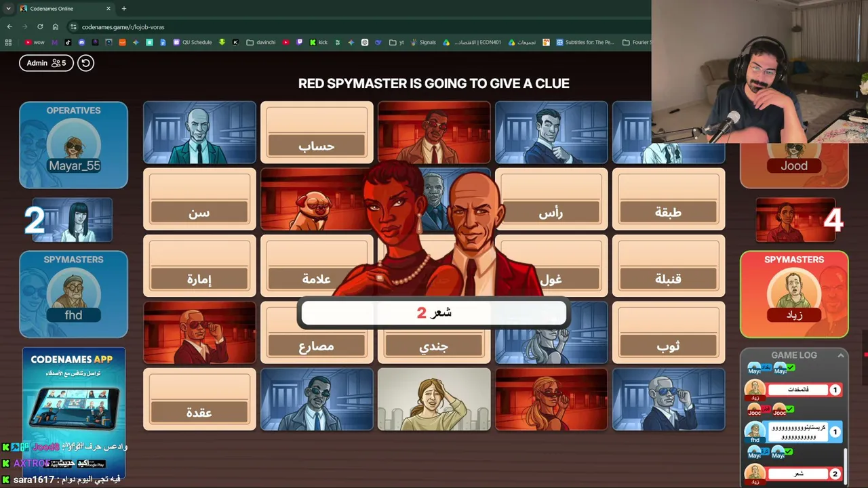Image resolution: width=868 pixels, height=488 pixels.
Task: Click the reset game icon beside player count
Action: 85,63
